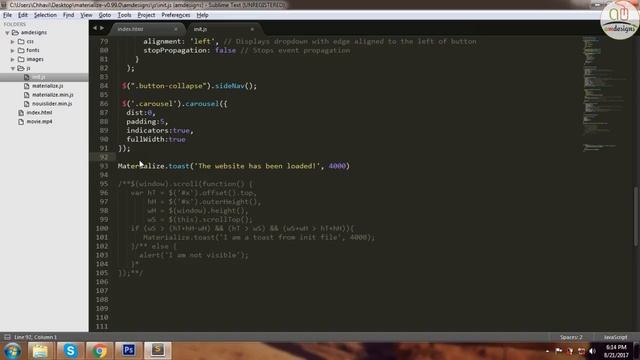The width and height of the screenshot is (640, 360).
Task: Select the images folder icon
Action: tap(21, 59)
